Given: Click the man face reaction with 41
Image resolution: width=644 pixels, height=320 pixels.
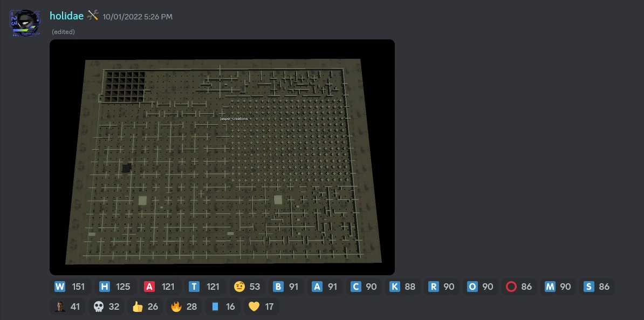Looking at the screenshot, I should [67, 307].
